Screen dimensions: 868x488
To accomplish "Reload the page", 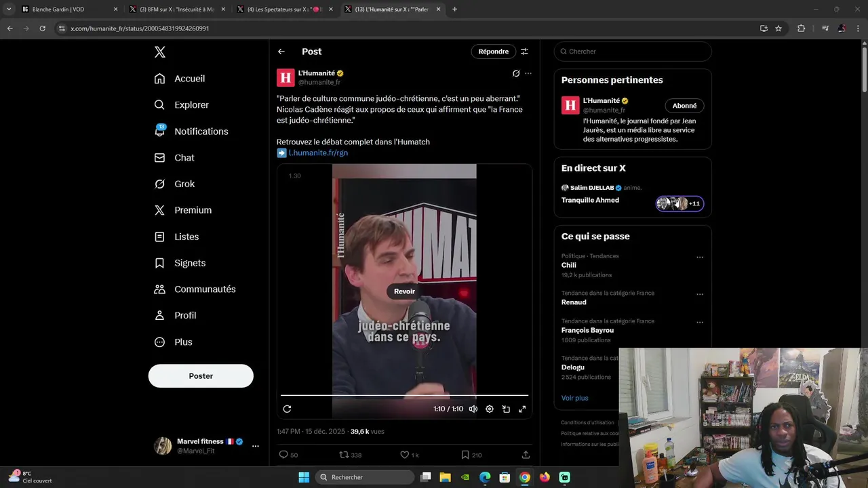I will (x=42, y=28).
